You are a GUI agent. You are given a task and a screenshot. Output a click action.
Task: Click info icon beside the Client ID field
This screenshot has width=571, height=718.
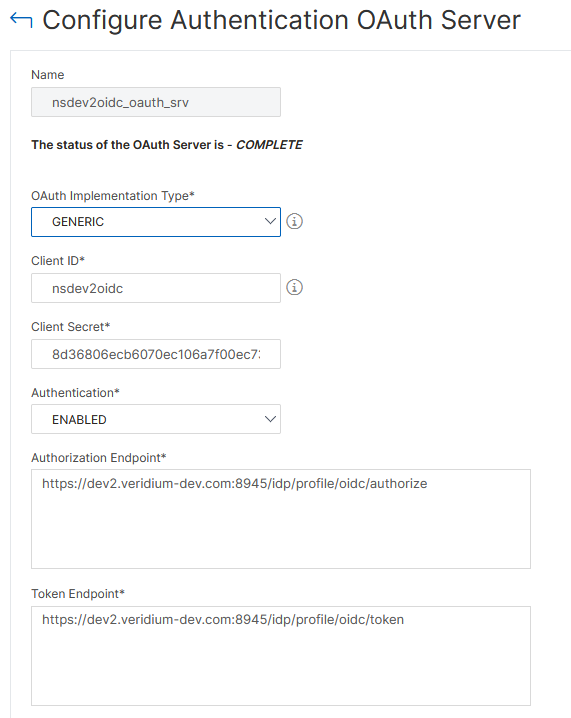click(294, 288)
